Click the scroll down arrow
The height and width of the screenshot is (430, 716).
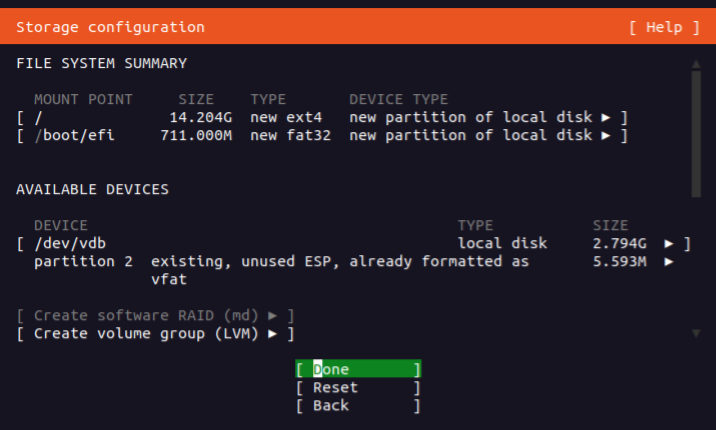click(695, 333)
